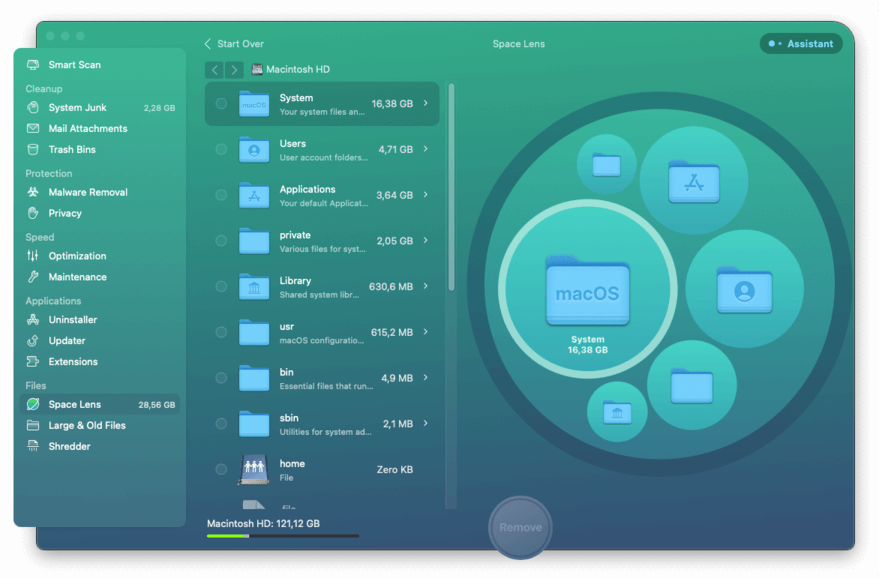The height and width of the screenshot is (578, 879).
Task: Click the Users folder icon in list
Action: (254, 150)
